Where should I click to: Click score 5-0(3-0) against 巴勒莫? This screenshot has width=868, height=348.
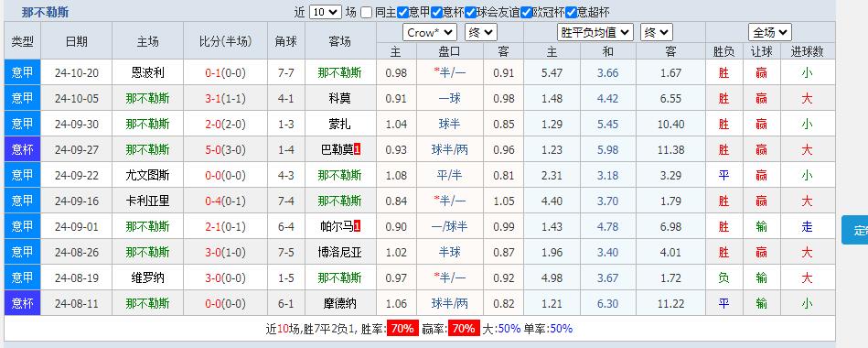225,149
